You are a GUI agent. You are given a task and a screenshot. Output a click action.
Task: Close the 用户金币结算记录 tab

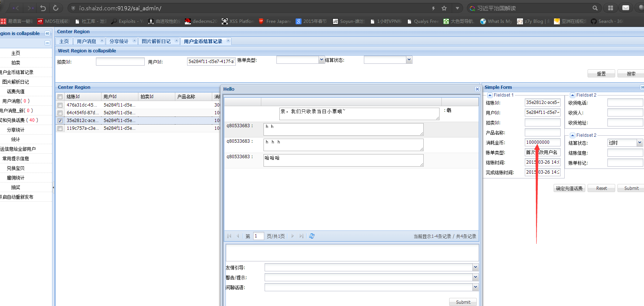coord(228,41)
